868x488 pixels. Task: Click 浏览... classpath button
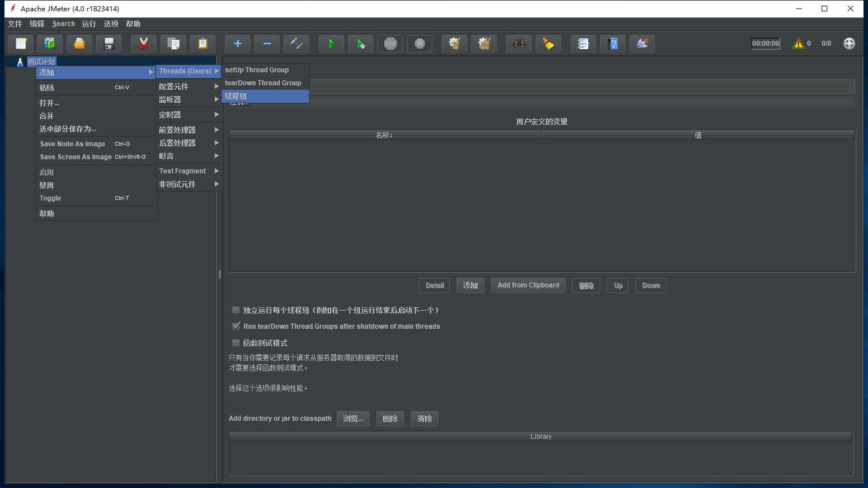tap(353, 419)
